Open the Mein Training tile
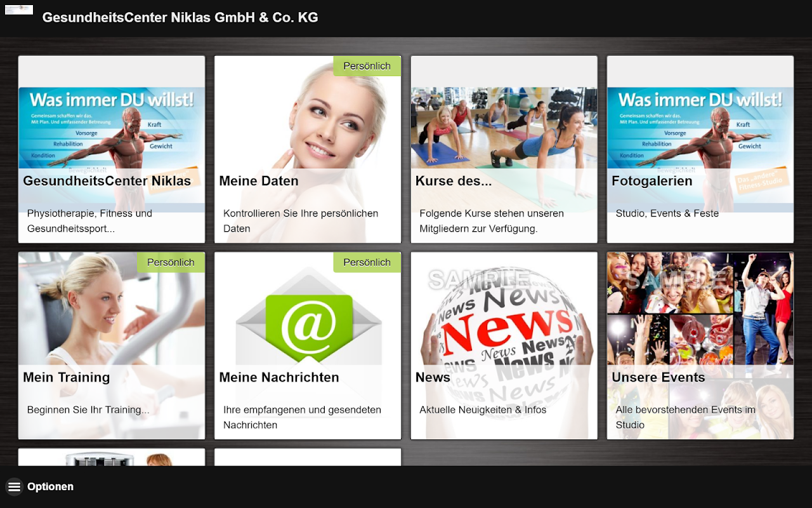 [x=112, y=345]
